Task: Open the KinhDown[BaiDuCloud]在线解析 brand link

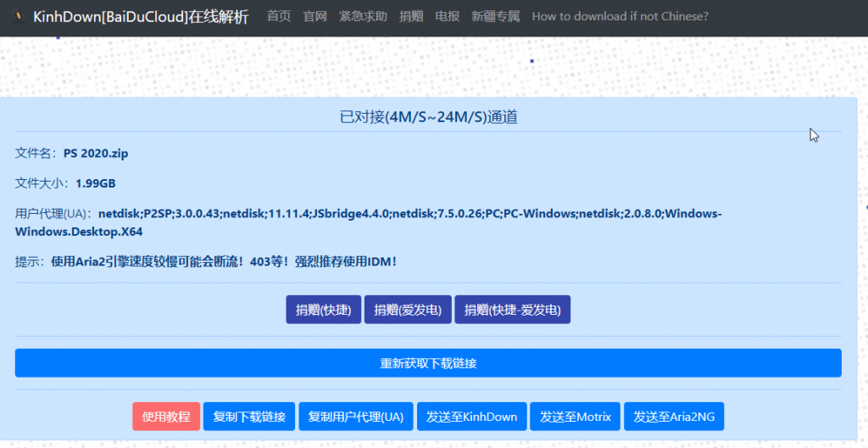Action: [x=141, y=17]
